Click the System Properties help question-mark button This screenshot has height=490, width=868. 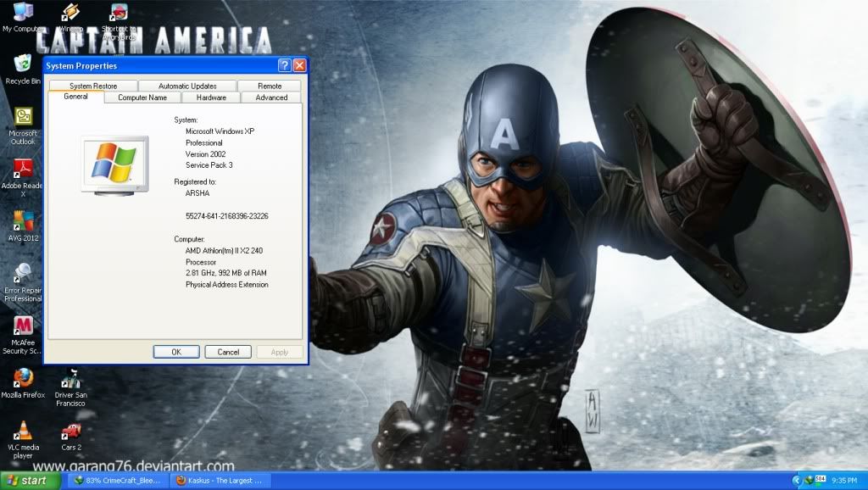tap(285, 65)
